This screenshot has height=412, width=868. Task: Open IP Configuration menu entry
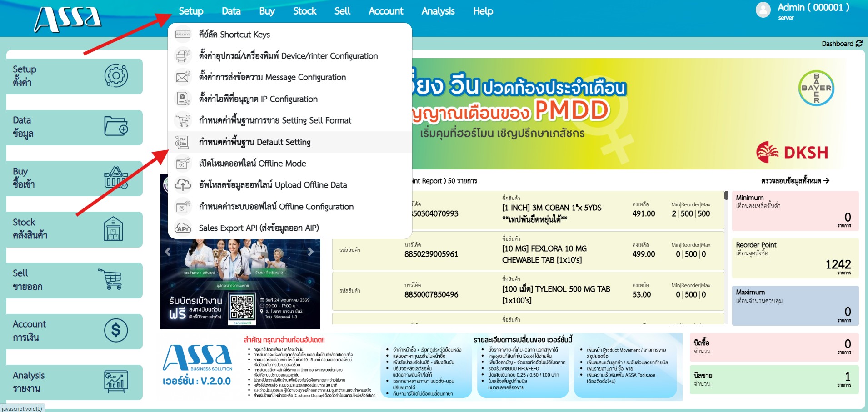290,99
